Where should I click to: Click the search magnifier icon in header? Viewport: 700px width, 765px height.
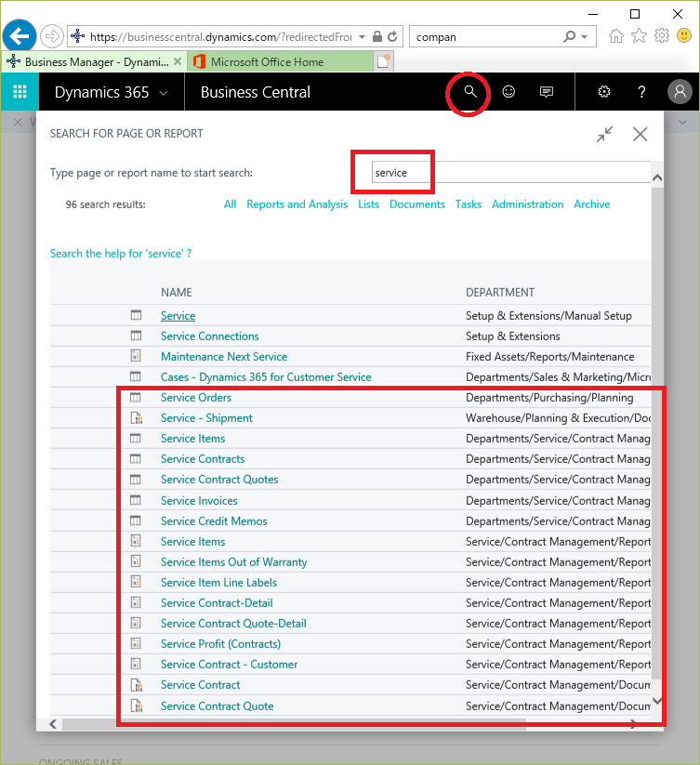click(x=469, y=92)
